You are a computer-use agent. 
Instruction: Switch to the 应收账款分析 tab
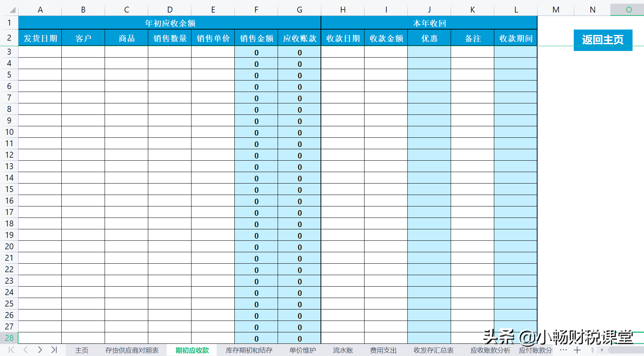point(491,350)
